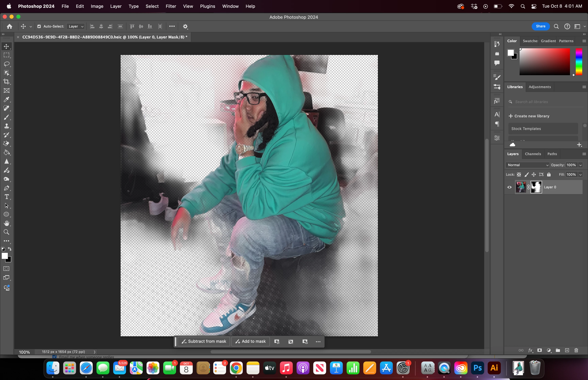Expand the layer Opacity slider dropdown
Image resolution: width=588 pixels, height=380 pixels.
[x=581, y=165]
